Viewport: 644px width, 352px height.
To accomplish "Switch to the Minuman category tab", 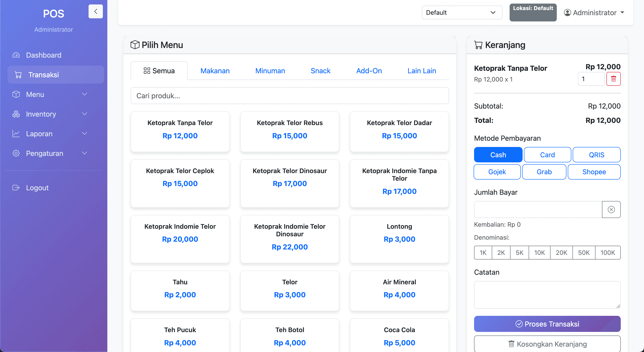I will point(270,71).
